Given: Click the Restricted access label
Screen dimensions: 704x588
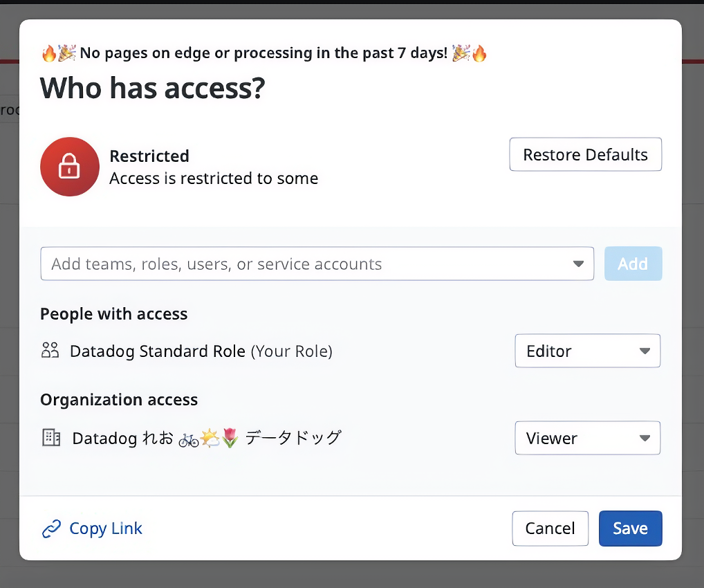Looking at the screenshot, I should click(149, 156).
